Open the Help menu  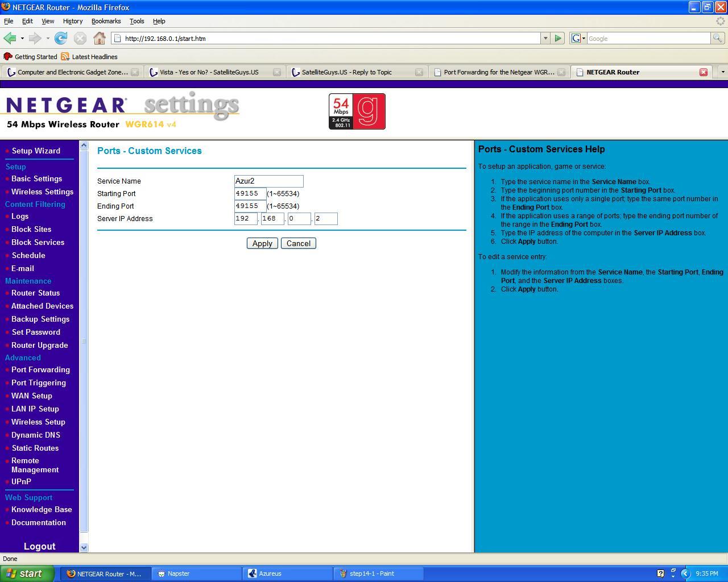(159, 21)
